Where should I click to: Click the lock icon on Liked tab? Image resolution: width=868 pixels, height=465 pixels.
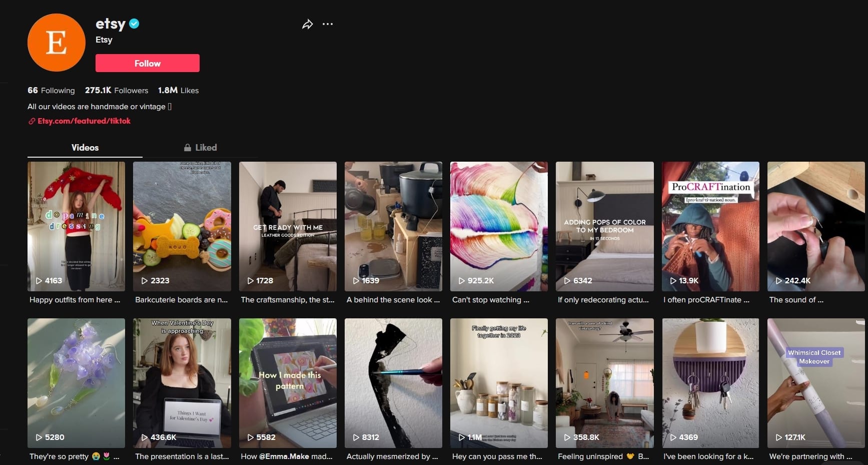click(x=188, y=148)
